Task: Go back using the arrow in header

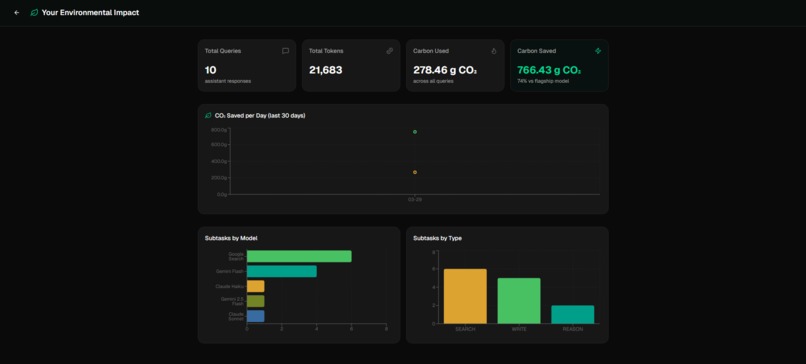Action: pos(16,12)
